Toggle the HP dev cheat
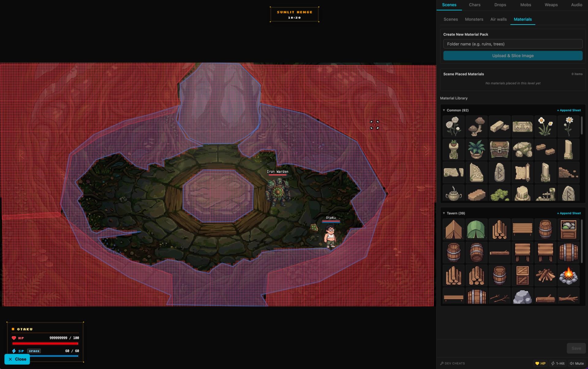Screen dimensions: 588x369 coord(540,363)
